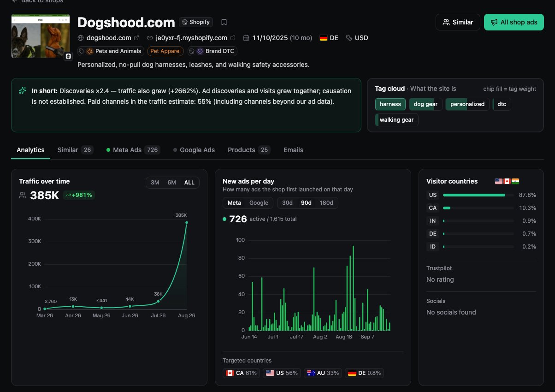
Task: Open the Products tab
Action: [x=249, y=150]
